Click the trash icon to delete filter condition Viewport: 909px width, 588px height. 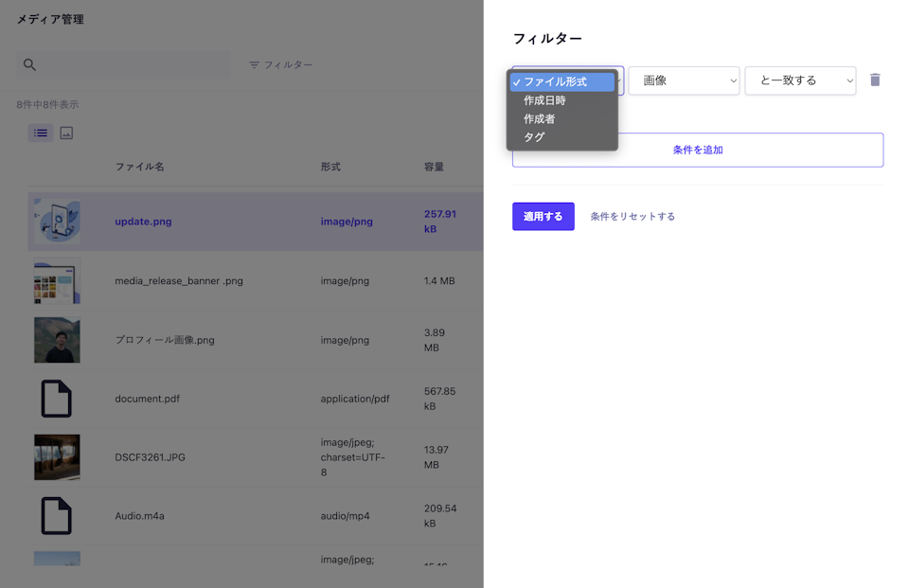click(x=875, y=80)
